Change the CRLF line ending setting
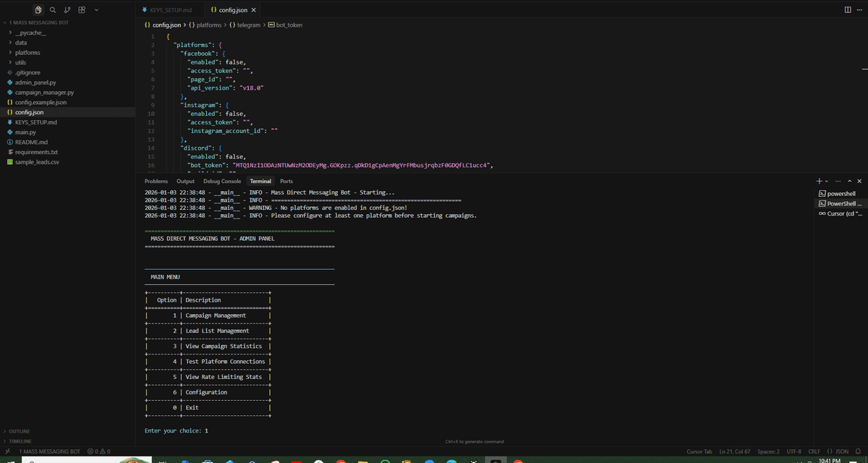868x463 pixels. pyautogui.click(x=814, y=451)
